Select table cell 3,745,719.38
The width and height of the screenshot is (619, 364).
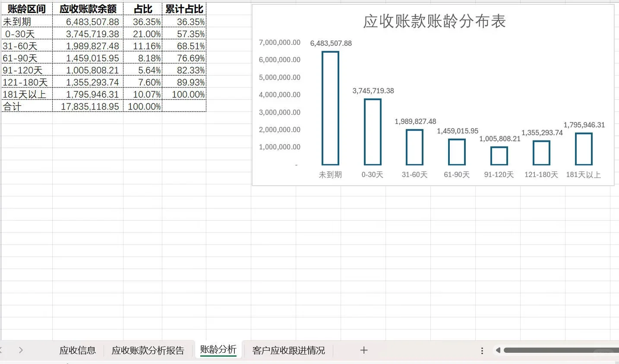[88, 34]
